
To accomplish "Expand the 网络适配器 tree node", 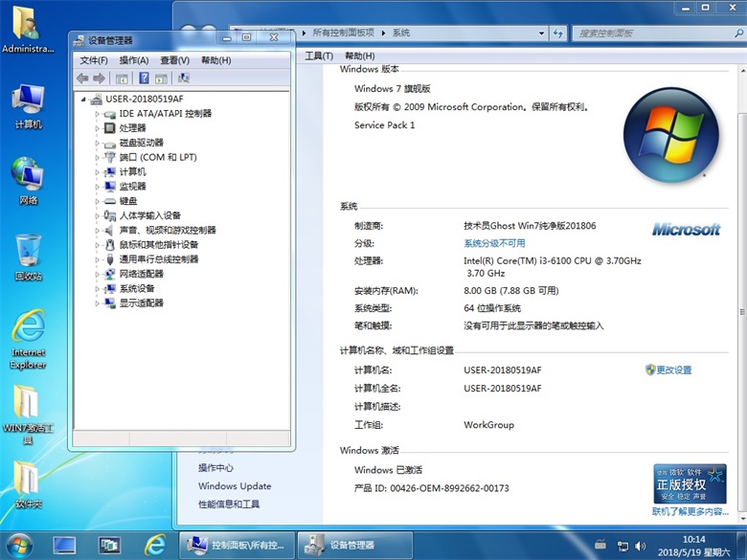I will coord(98,274).
